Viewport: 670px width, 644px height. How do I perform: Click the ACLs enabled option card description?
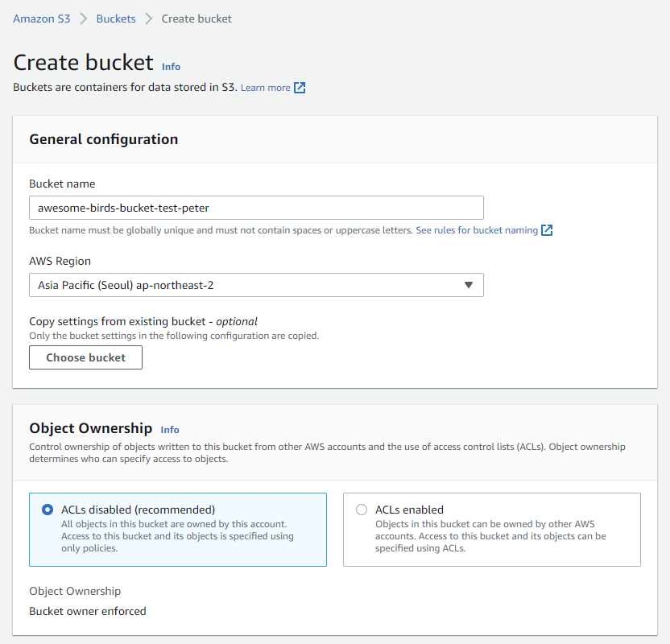490,536
